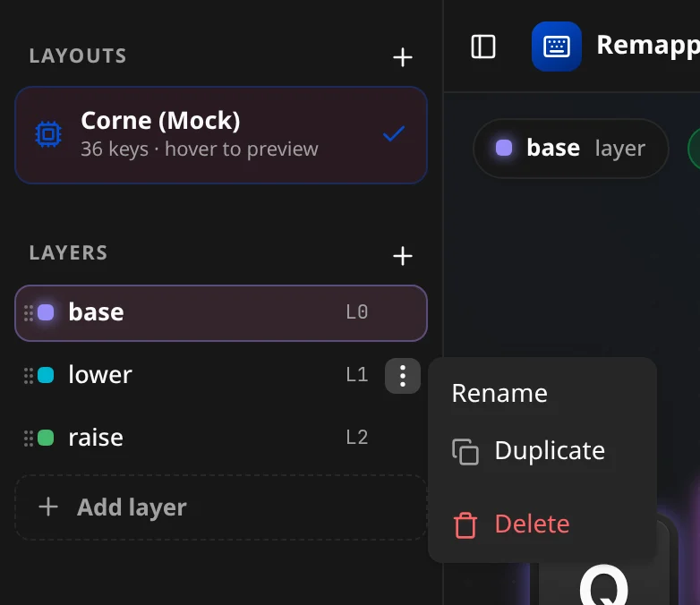Viewport: 700px width, 605px height.
Task: Grab the drag handle for base layer
Action: (28, 313)
